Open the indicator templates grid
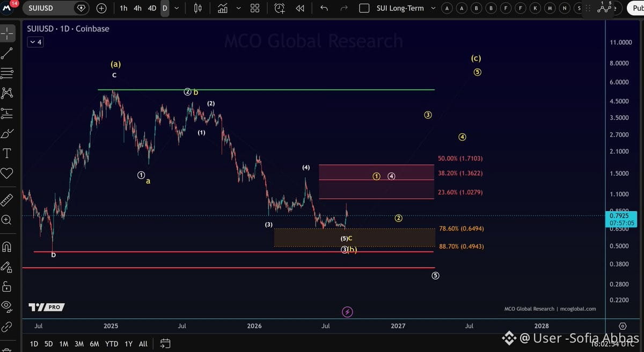Screen dimensions: 644x352 pos(255,8)
